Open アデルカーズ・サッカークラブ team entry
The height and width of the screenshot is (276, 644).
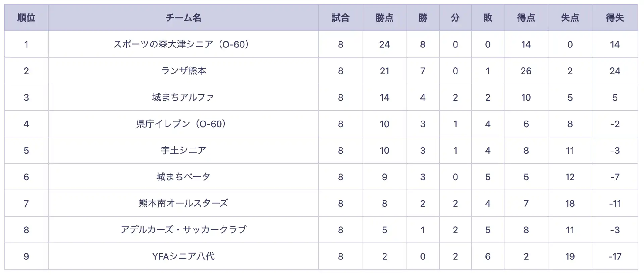(183, 230)
